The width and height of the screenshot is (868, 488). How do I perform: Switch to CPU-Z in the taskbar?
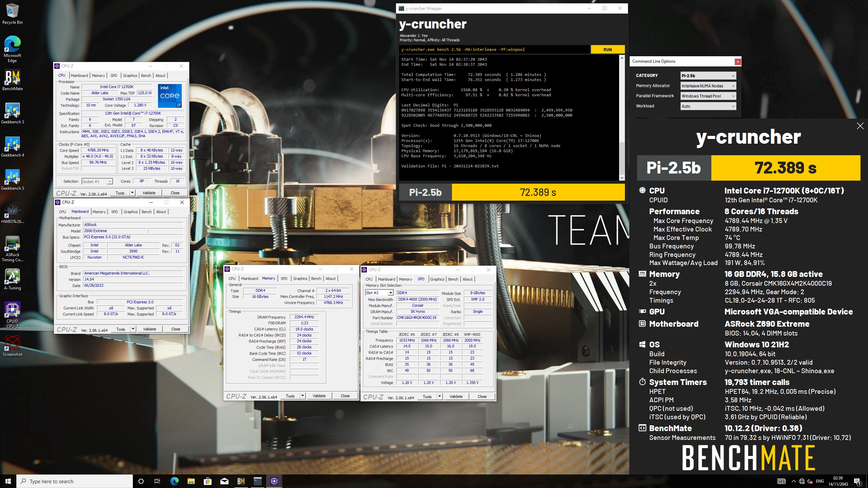coord(274,481)
